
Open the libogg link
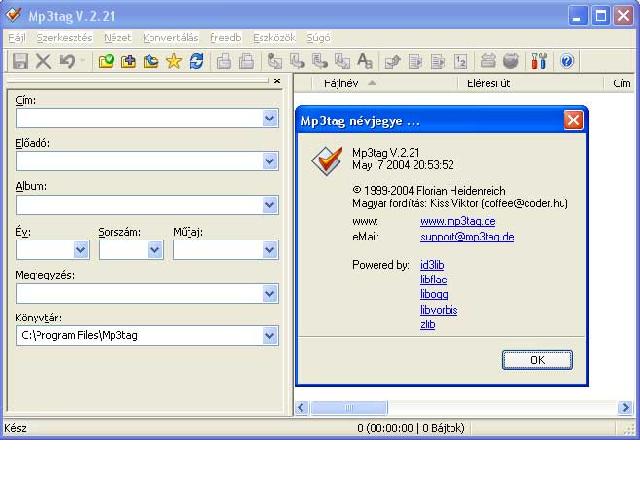(434, 294)
